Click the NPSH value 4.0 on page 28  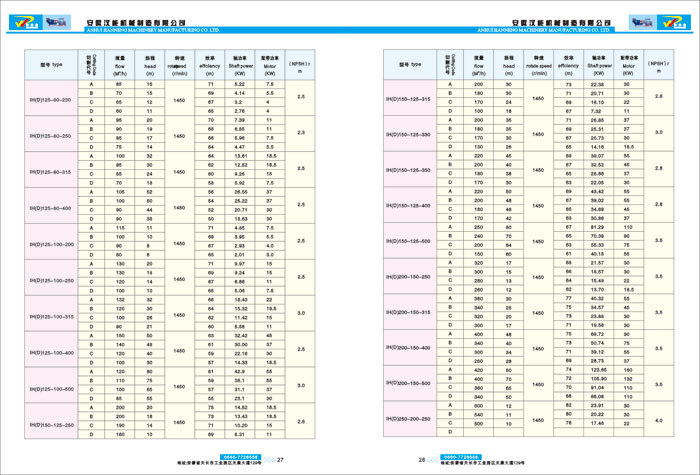[x=659, y=420]
